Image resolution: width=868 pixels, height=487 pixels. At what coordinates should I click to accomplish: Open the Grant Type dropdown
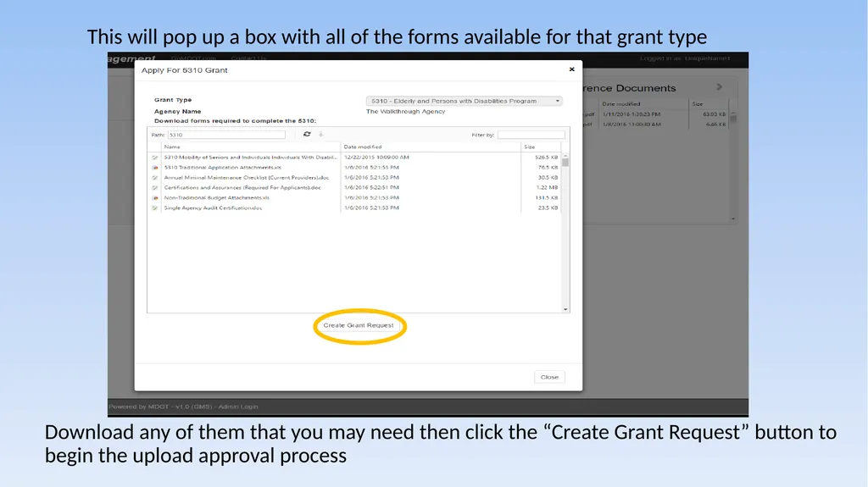pyautogui.click(x=464, y=101)
